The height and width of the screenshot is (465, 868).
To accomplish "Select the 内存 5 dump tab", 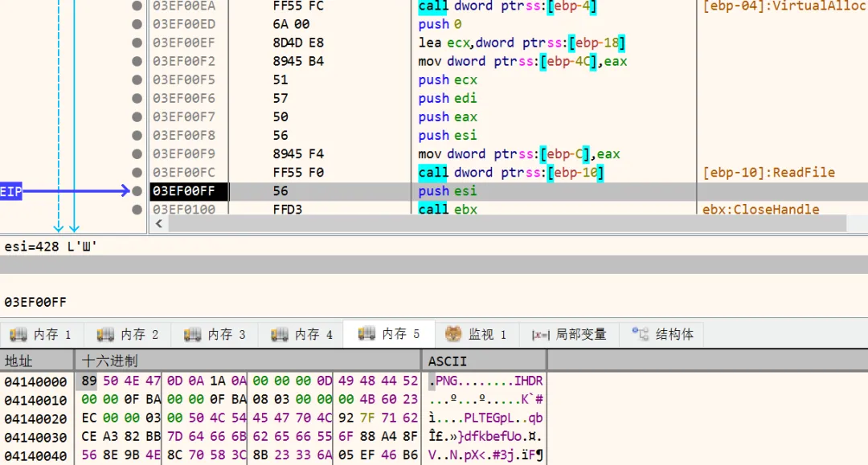I will (x=389, y=334).
